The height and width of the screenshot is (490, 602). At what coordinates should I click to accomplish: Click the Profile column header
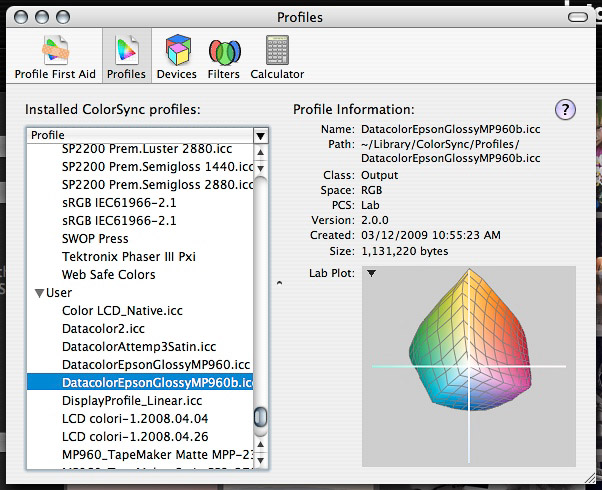coord(140,135)
